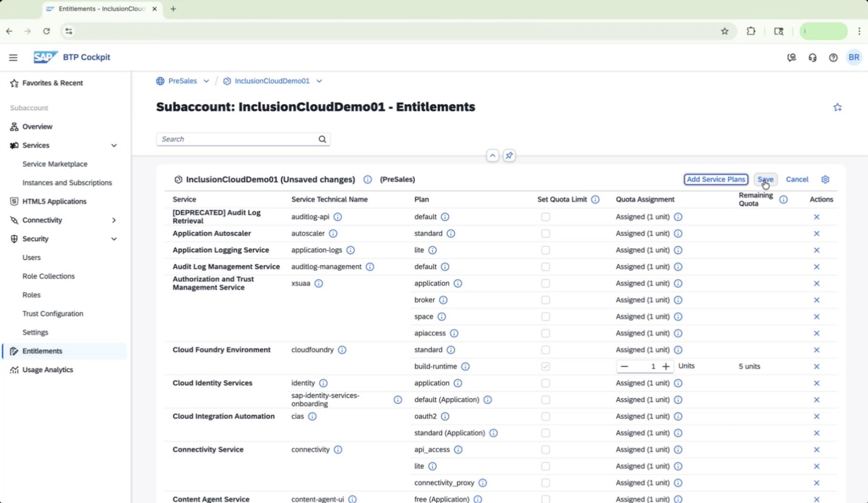Collapse the Services sidebar section
868x503 pixels.
(x=114, y=145)
